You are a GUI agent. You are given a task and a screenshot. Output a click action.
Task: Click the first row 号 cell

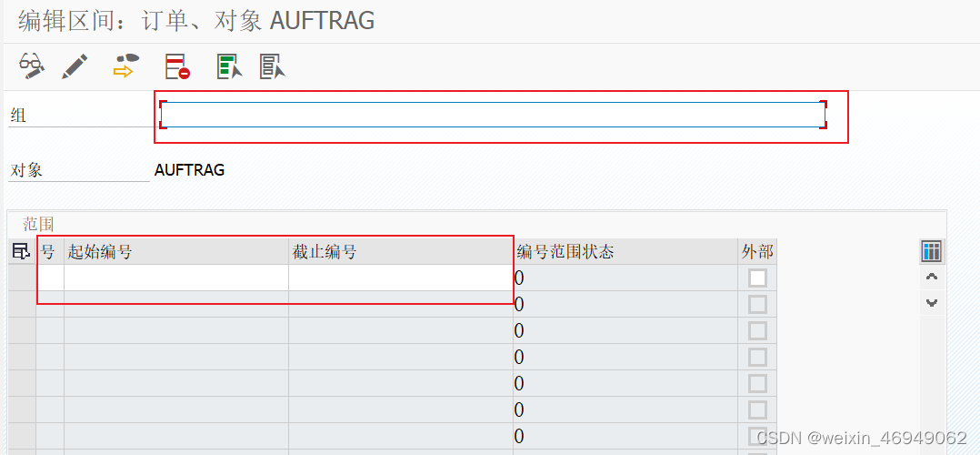pyautogui.click(x=50, y=278)
